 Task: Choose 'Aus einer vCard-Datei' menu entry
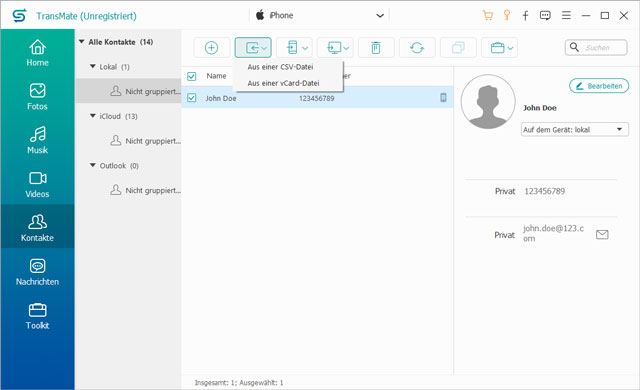point(283,83)
